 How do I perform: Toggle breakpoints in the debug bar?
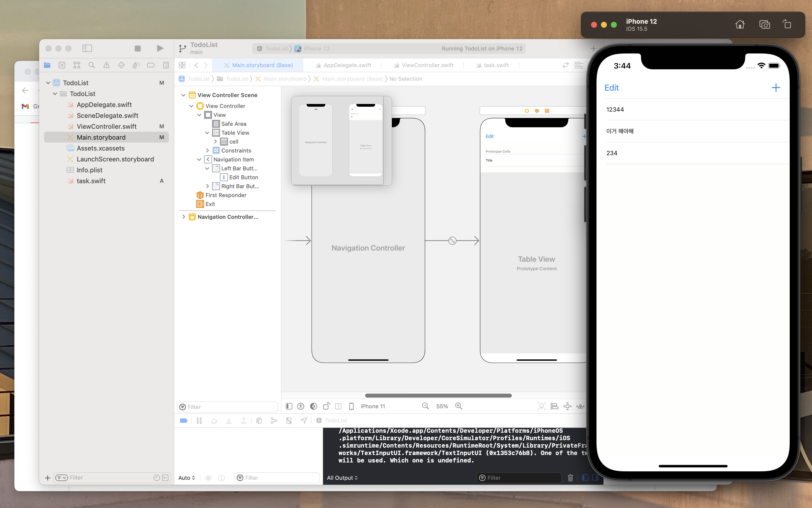click(x=183, y=420)
